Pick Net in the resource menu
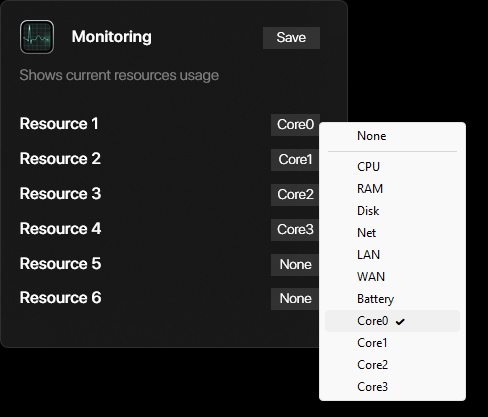The height and width of the screenshot is (417, 488). click(x=392, y=233)
